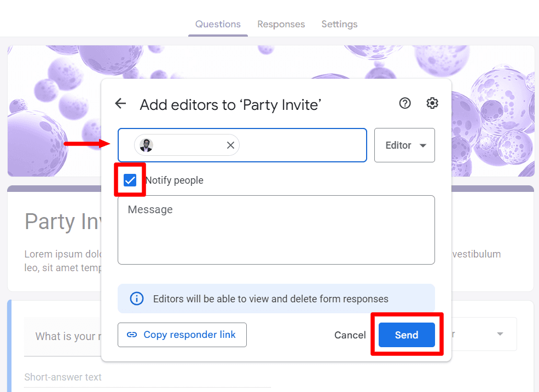Send the editor invitation
The height and width of the screenshot is (392, 539).
coord(407,335)
